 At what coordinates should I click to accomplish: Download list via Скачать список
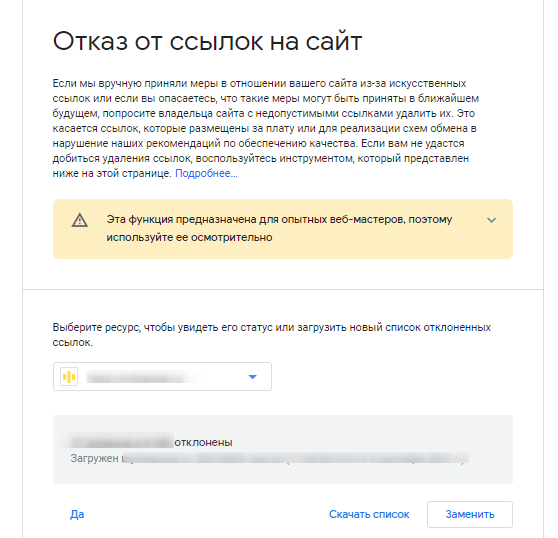(x=369, y=514)
